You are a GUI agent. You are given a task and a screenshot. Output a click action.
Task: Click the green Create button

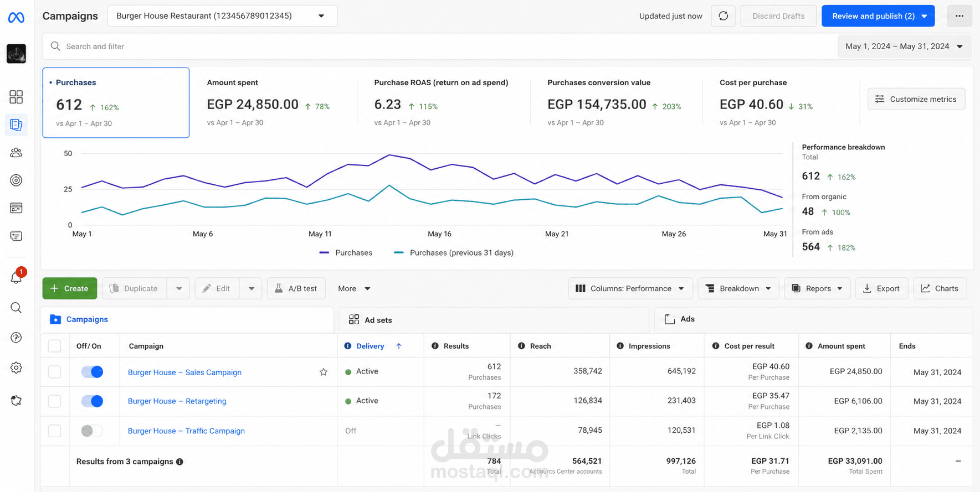coord(70,288)
